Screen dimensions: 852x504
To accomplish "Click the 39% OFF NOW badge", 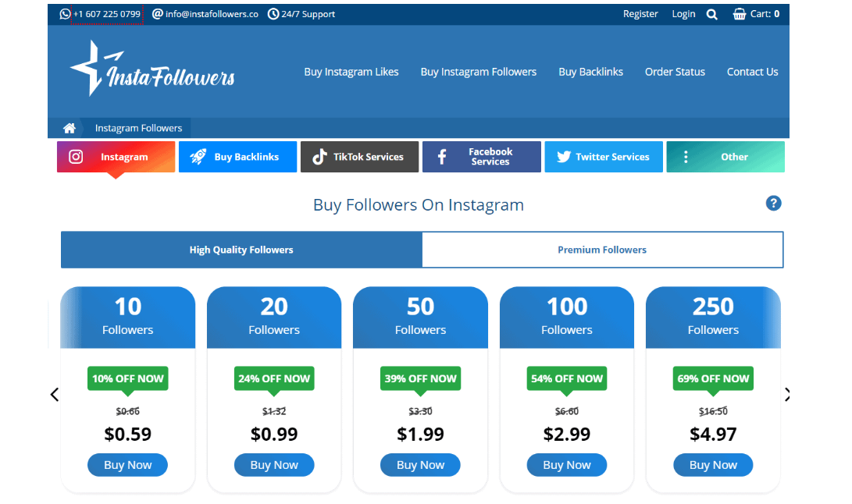I will point(421,378).
